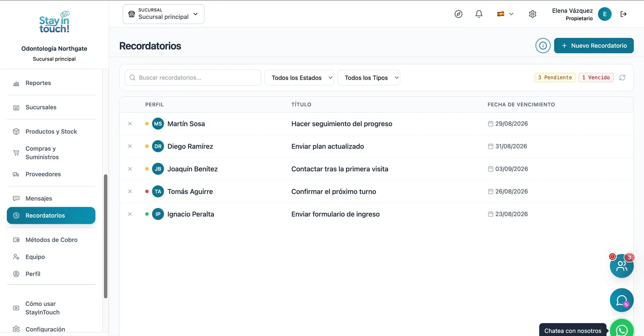This screenshot has width=644, height=336.
Task: Open the compass explore icon in header
Action: click(458, 14)
